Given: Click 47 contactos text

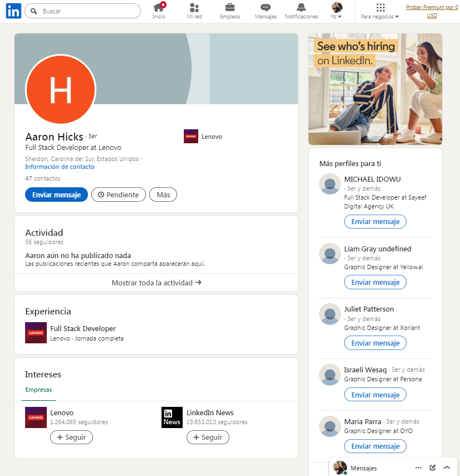Looking at the screenshot, I should tap(43, 178).
